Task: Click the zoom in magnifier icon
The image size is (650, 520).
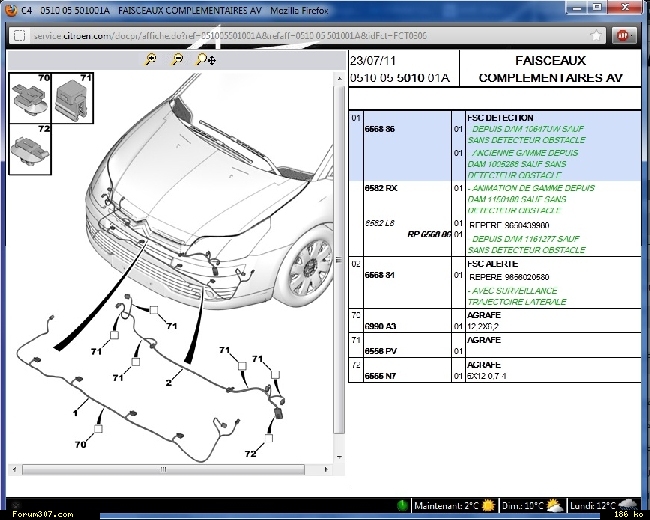Action: pos(151,60)
